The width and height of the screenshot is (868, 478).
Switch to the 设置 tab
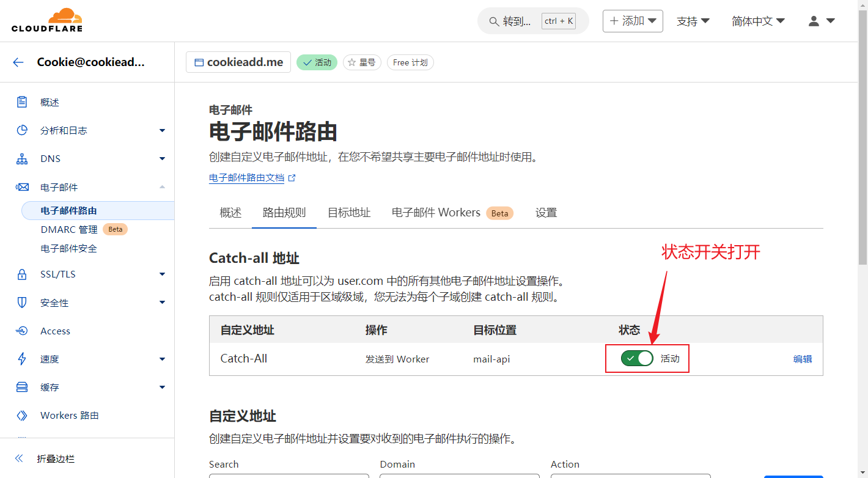pyautogui.click(x=546, y=213)
